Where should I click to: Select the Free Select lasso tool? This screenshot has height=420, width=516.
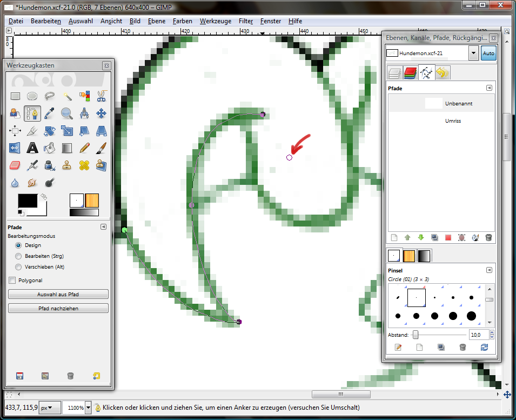click(49, 96)
